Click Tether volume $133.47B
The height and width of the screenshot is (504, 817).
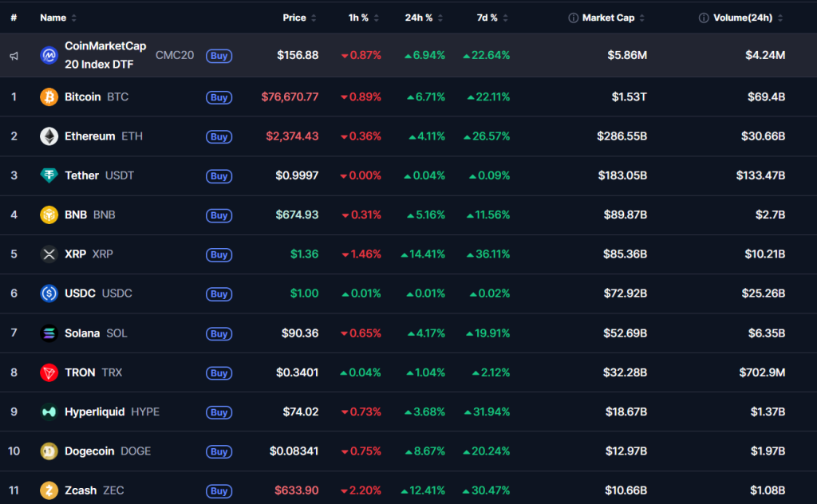760,175
